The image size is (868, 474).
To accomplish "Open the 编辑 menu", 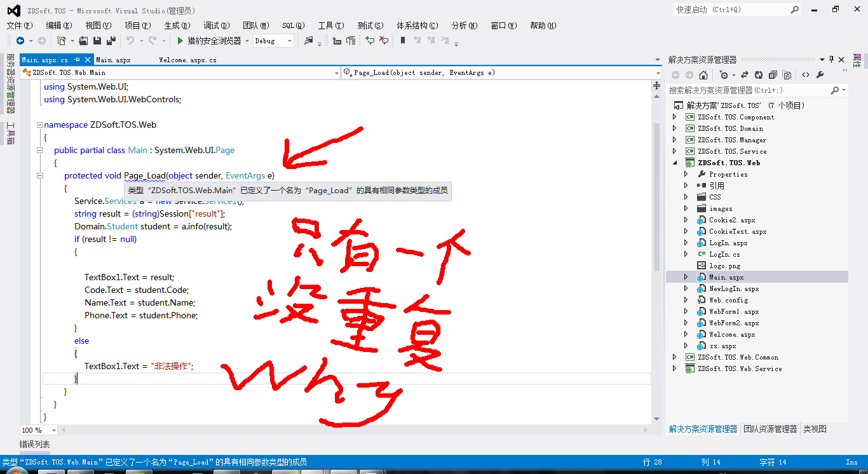I will coord(58,25).
